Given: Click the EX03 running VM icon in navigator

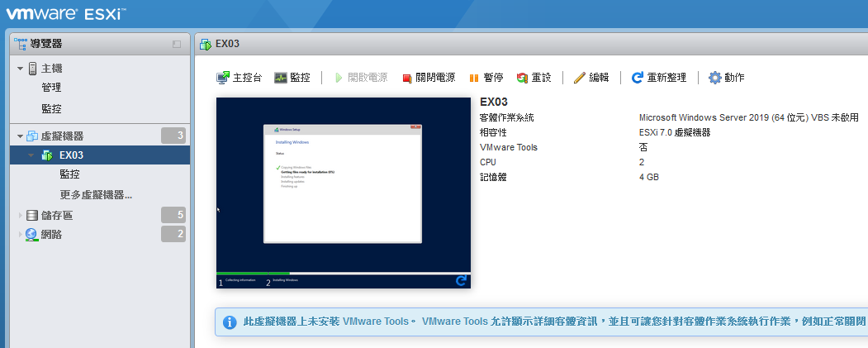Looking at the screenshot, I should [x=47, y=155].
